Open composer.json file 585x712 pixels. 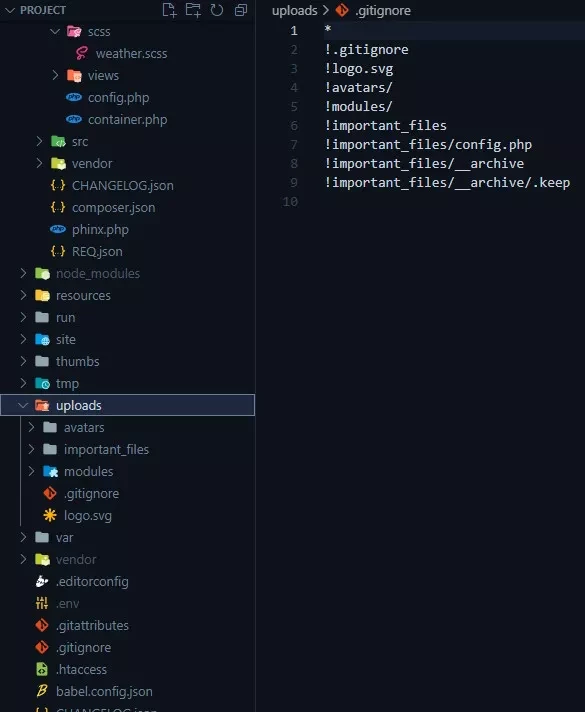114,208
